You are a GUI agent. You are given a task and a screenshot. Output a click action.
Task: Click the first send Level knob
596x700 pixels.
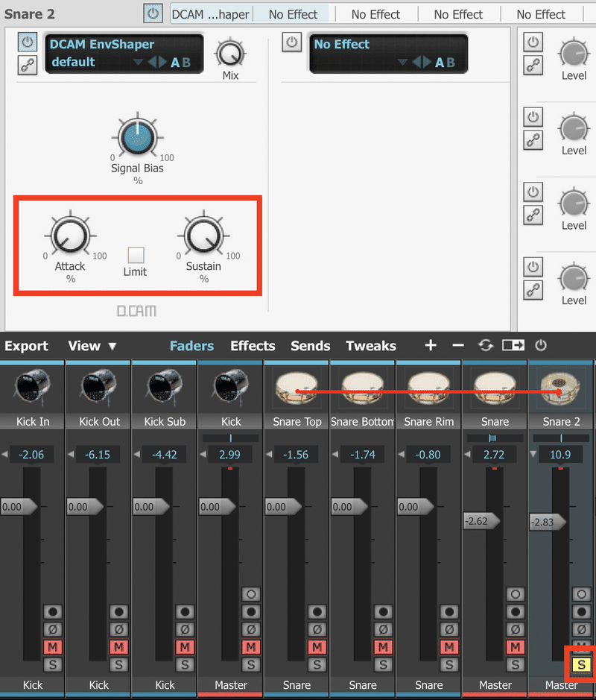(574, 54)
